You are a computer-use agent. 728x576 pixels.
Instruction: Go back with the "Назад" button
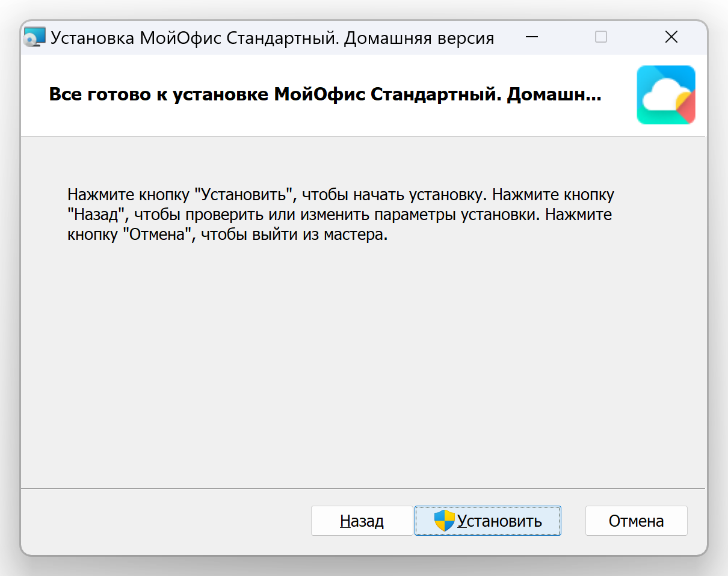362,521
